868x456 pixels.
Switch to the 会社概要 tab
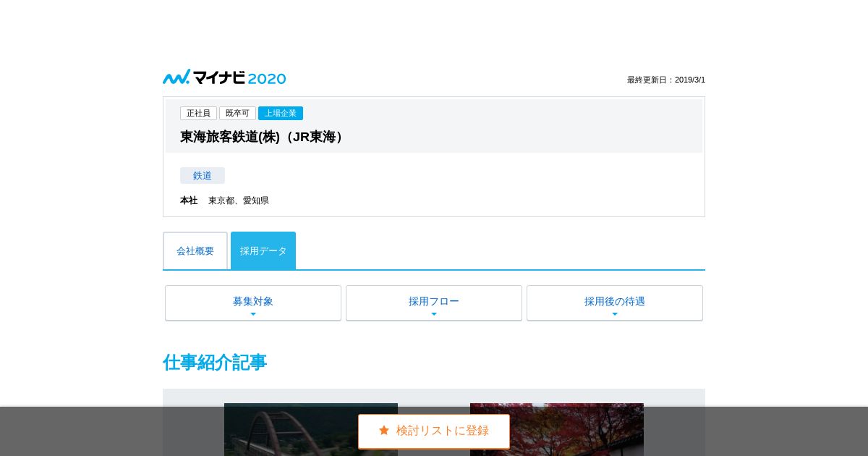point(195,250)
